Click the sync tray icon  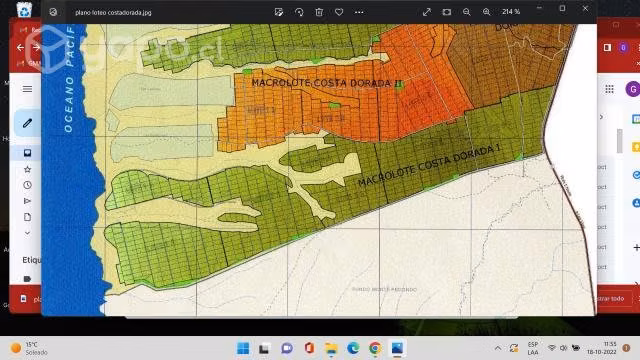(x=514, y=348)
